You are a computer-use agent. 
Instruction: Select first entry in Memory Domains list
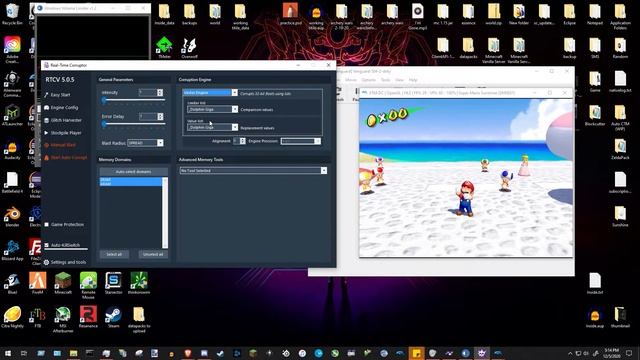click(x=131, y=180)
